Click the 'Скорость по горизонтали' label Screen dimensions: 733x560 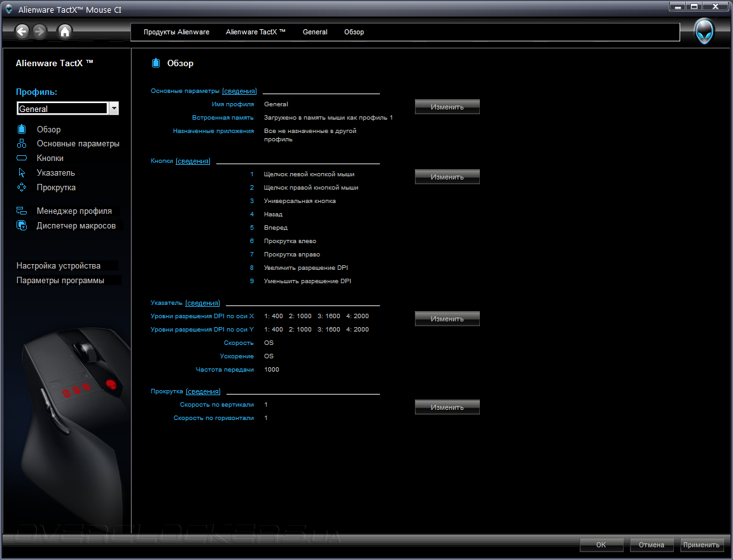tap(214, 418)
